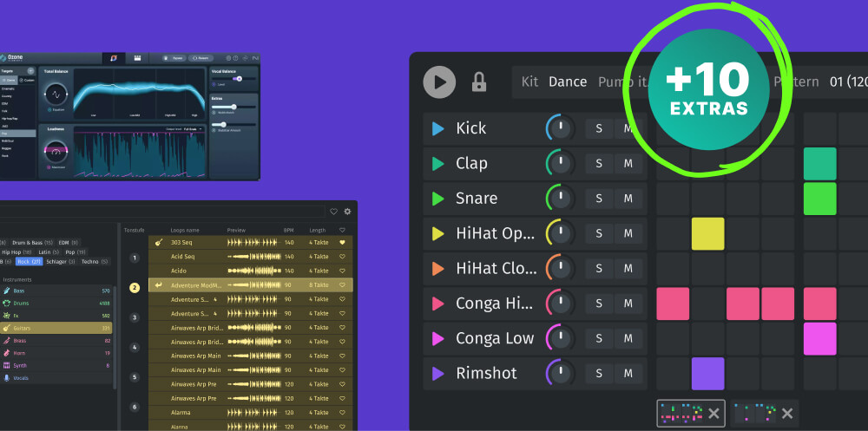Select the Guitars instrument category

[x=56, y=328]
